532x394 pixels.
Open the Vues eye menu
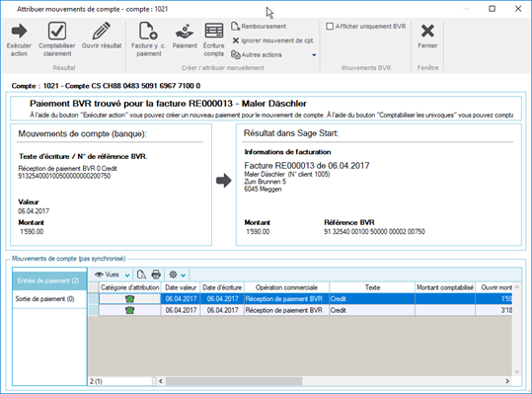[112, 275]
